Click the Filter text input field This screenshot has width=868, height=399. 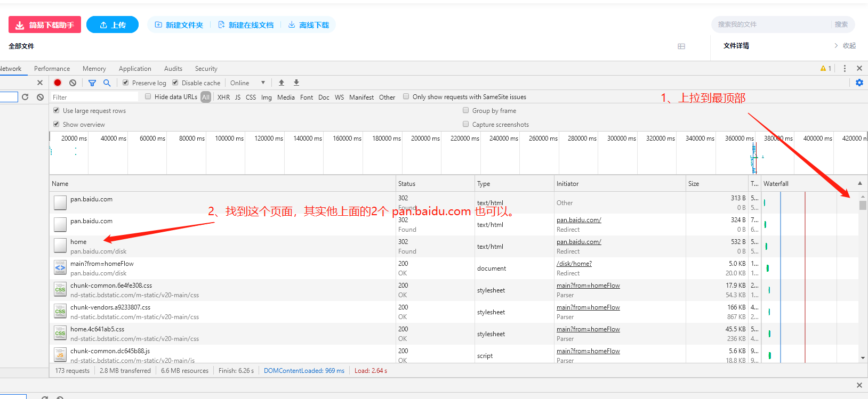pos(94,97)
